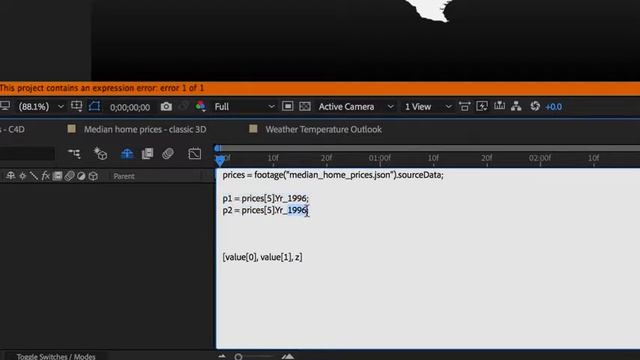The image size is (640, 360).
Task: Reset exposure with the aperture icon
Action: (535, 106)
